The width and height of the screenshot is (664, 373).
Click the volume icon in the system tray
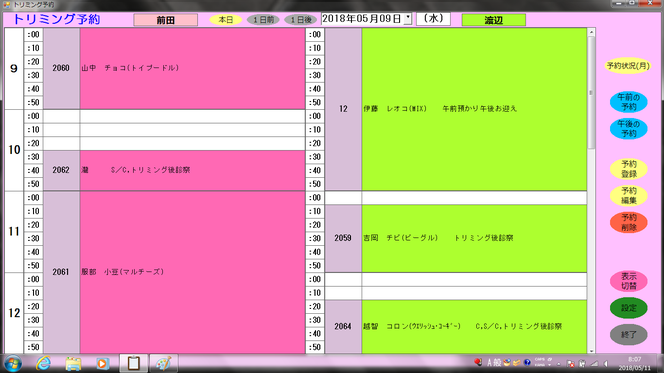click(x=606, y=364)
